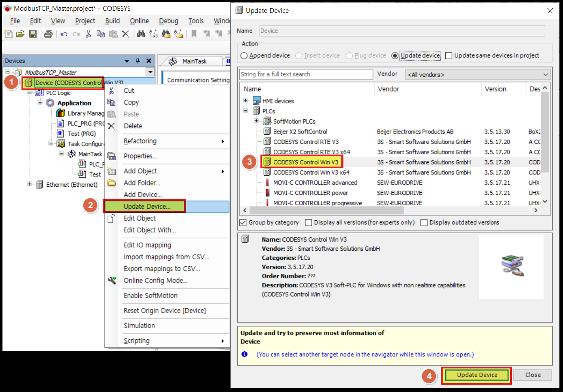Check Display outdated versions checkbox
The image size is (563, 392).
click(424, 222)
